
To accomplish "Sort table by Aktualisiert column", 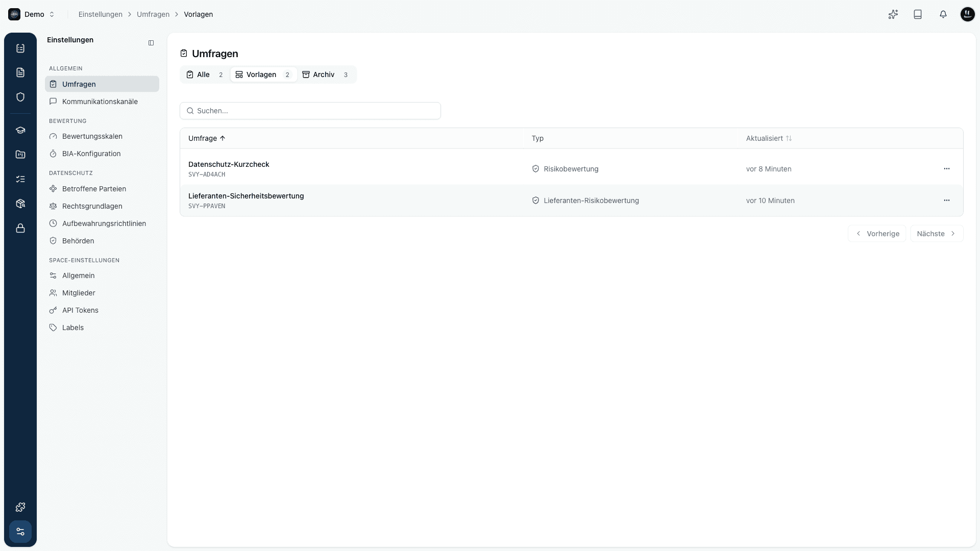I will click(x=769, y=138).
